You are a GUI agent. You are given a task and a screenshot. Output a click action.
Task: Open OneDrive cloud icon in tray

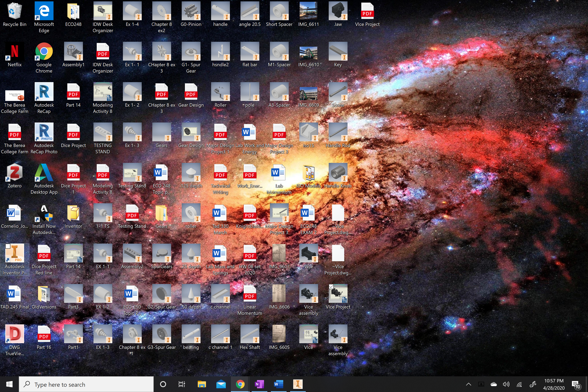coord(494,384)
